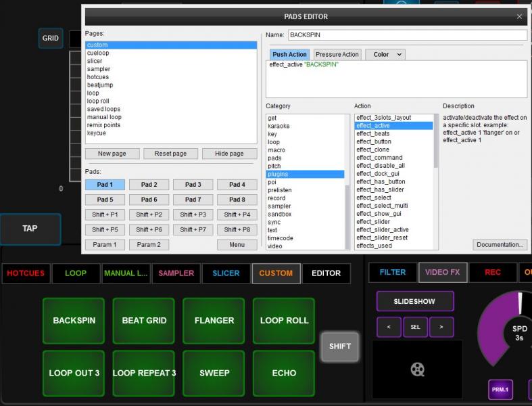Click the action script text area
The height and width of the screenshot is (406, 532).
coord(396,79)
